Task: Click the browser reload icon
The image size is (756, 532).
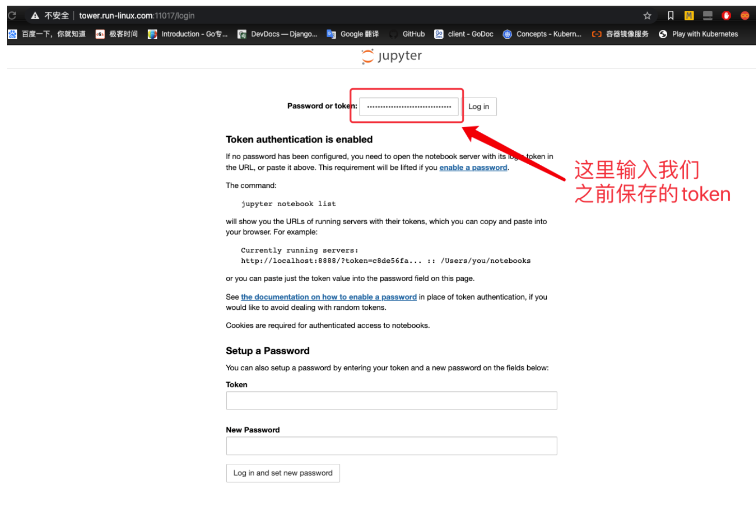Action: click(x=12, y=15)
